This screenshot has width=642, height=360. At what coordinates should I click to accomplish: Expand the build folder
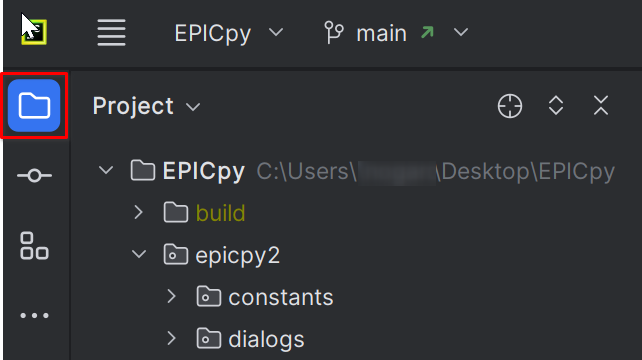tap(138, 212)
